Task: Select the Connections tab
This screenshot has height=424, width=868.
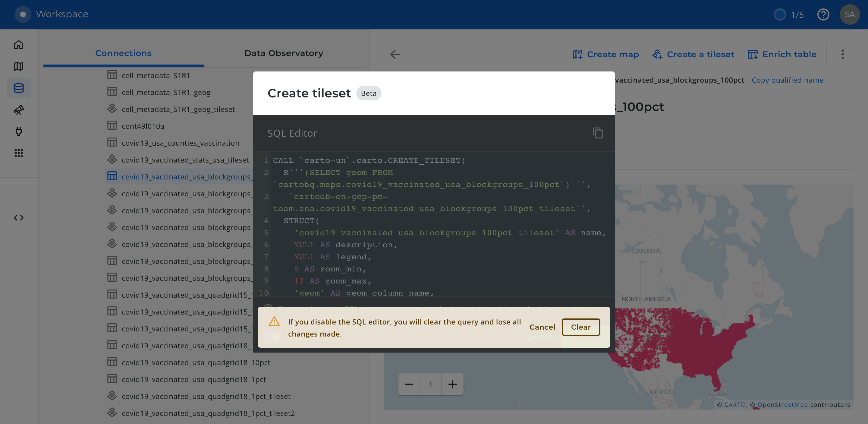Action: coord(123,53)
